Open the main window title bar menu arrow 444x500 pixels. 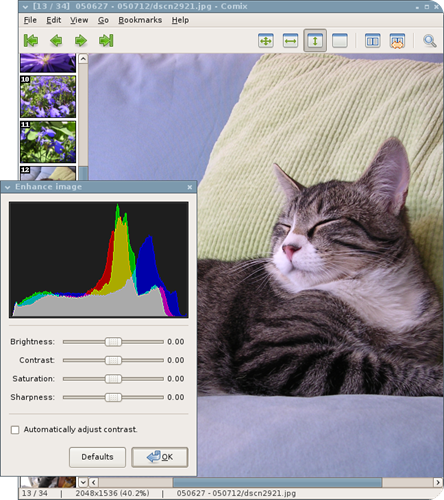[x=25, y=7]
